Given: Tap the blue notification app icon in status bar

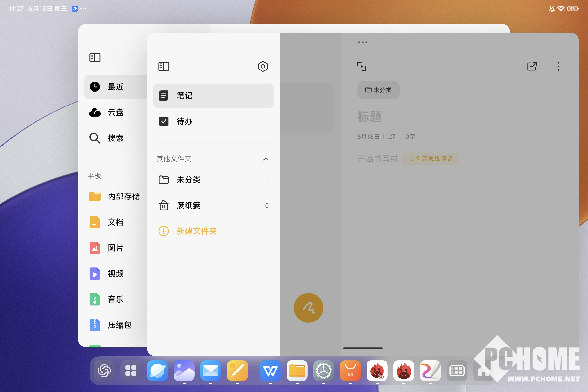Looking at the screenshot, I should 75,9.
